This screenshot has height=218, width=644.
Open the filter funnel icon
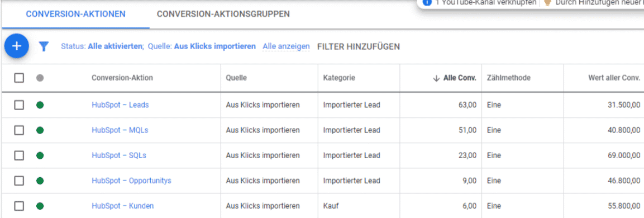(44, 46)
